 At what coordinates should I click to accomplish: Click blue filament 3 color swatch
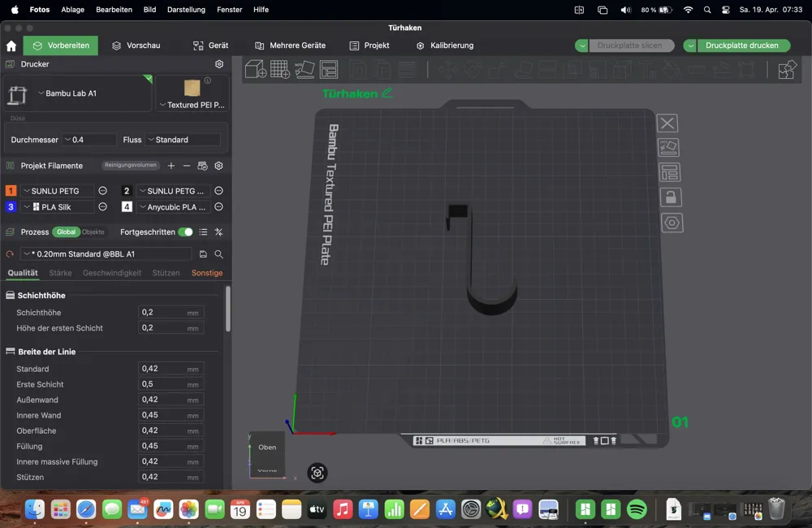coord(11,207)
